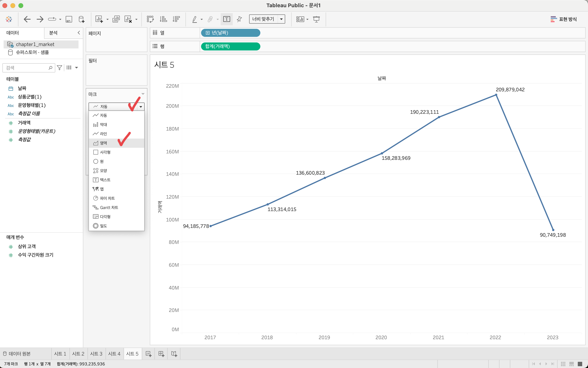Collapse the data pane with the chevron
The image size is (588, 368).
pos(79,33)
